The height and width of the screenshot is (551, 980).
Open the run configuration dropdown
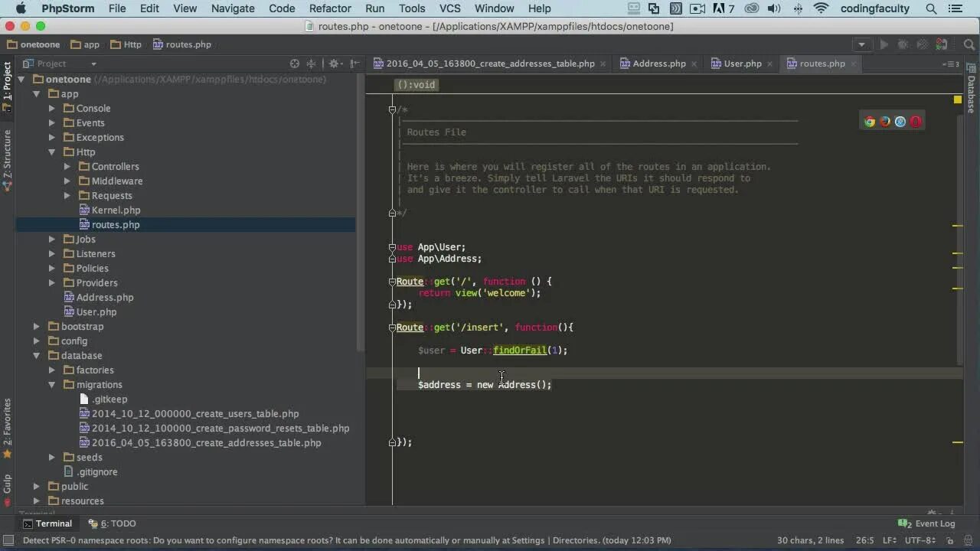click(862, 44)
